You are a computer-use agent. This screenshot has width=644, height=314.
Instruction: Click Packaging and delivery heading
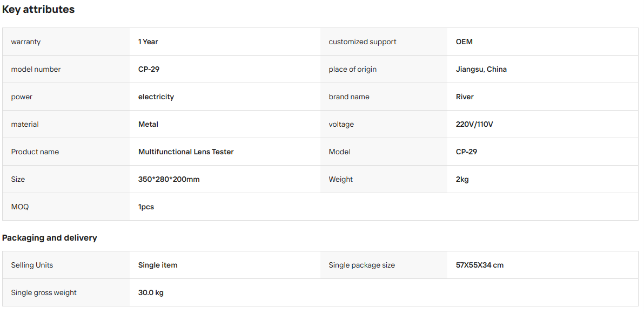pyautogui.click(x=49, y=238)
